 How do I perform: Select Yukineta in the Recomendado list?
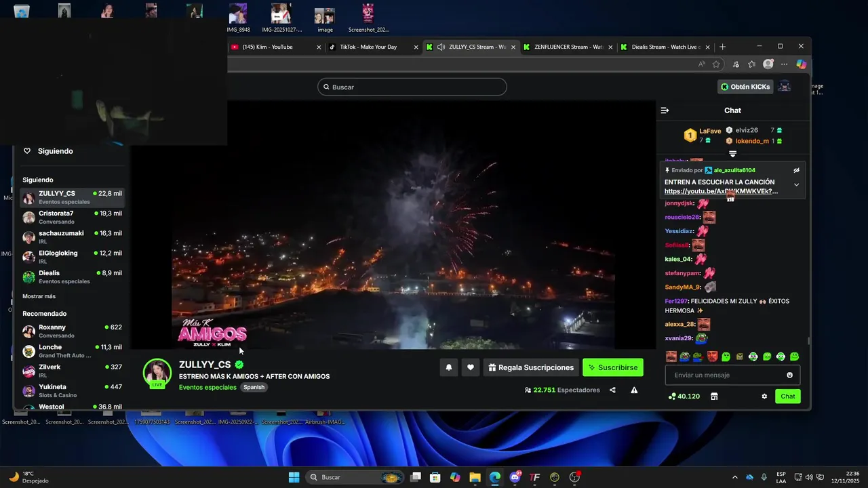tap(72, 390)
